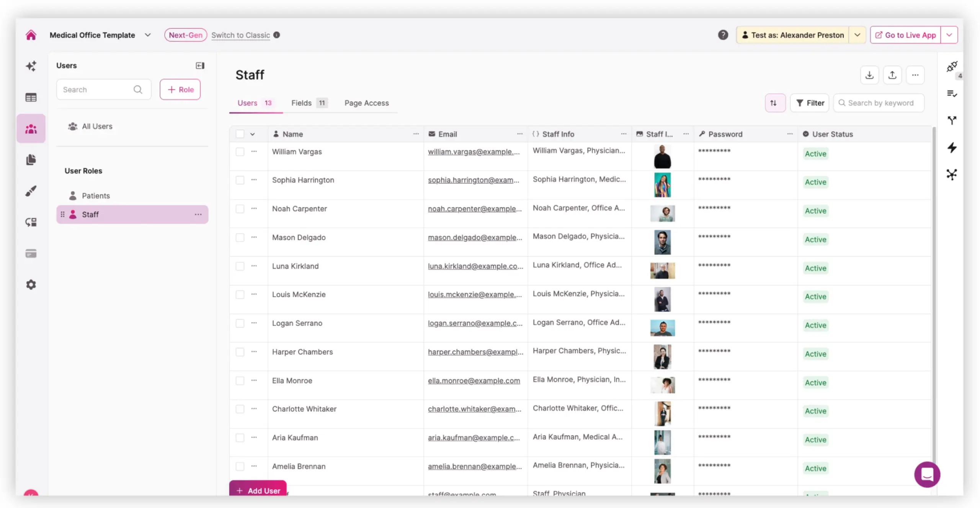Collapse the Users side panel

pos(200,66)
